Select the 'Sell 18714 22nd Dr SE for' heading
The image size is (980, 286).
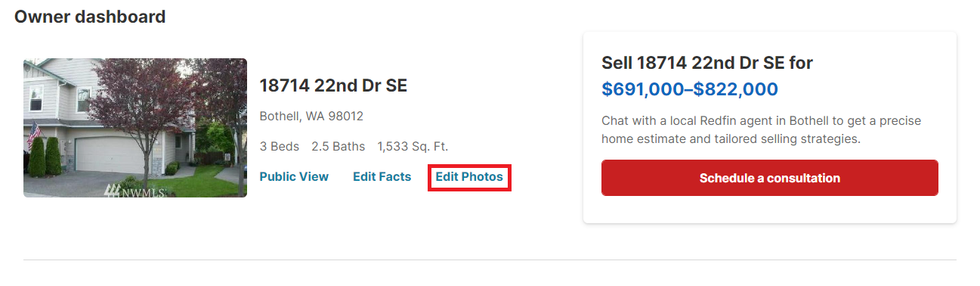click(x=706, y=63)
